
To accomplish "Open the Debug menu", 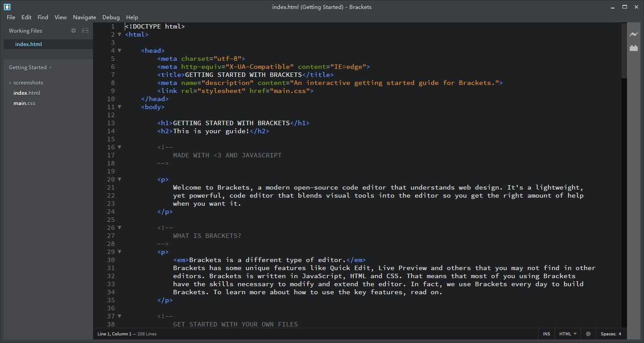I will pos(111,17).
